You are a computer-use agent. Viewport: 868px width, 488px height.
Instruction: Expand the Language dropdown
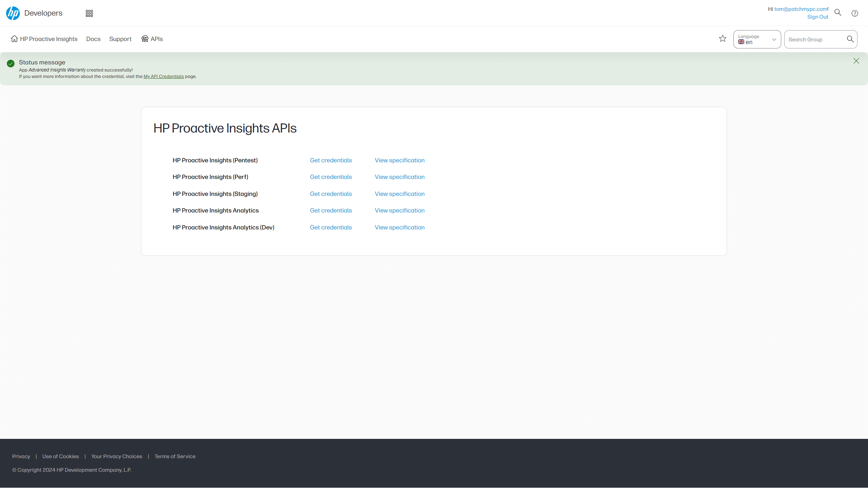(x=757, y=39)
